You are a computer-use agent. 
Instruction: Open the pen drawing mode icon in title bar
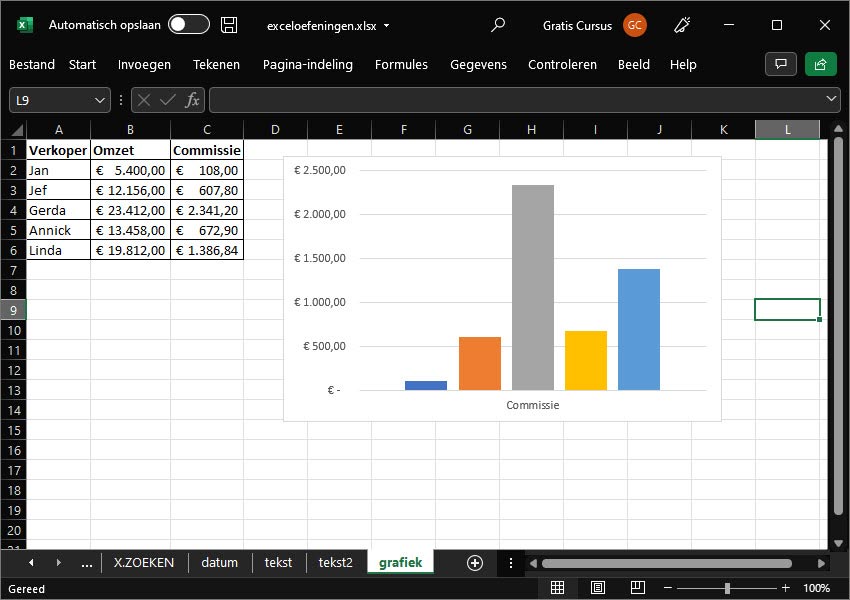681,25
